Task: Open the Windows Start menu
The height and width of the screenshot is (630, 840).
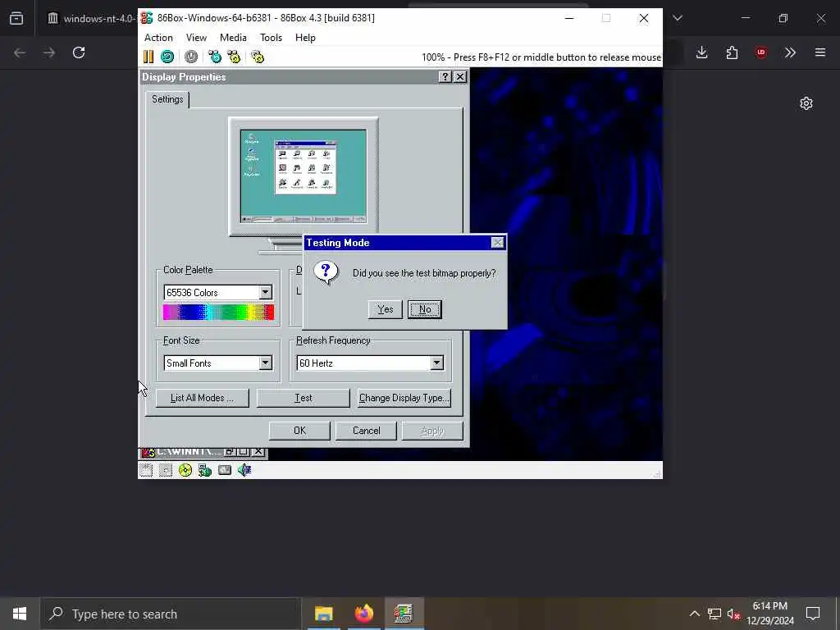Action: click(x=20, y=614)
